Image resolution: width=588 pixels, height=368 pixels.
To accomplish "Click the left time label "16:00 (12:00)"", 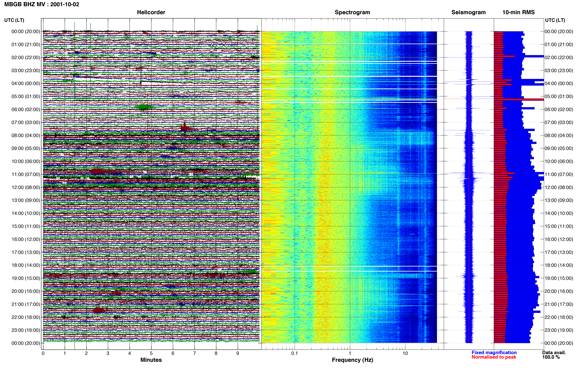I will click(26, 239).
